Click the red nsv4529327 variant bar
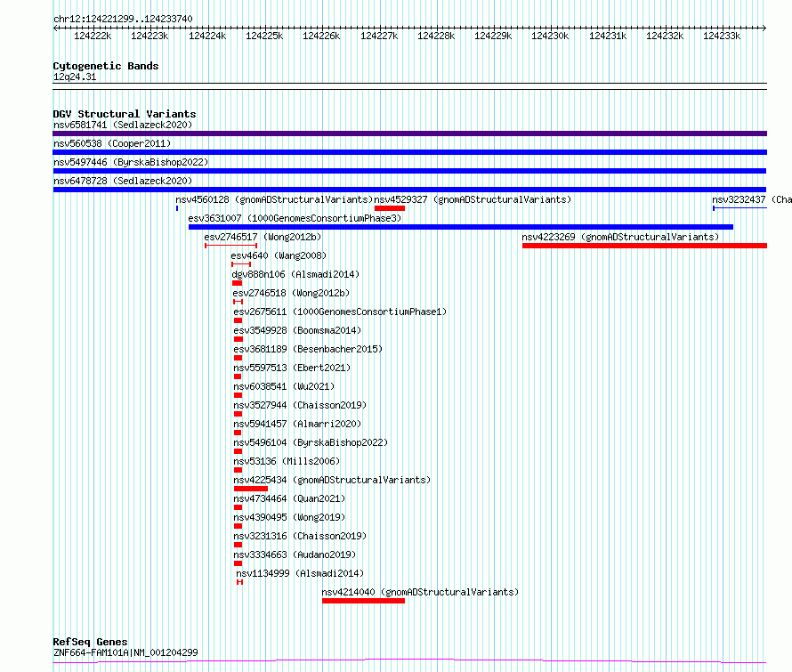Viewport: 792px width, 672px height. click(x=390, y=208)
